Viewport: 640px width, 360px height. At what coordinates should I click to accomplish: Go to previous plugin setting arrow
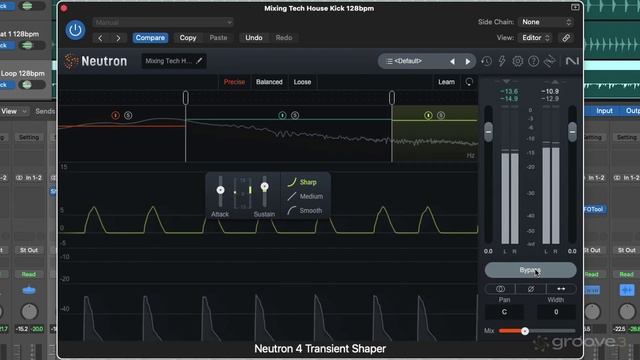coord(100,38)
